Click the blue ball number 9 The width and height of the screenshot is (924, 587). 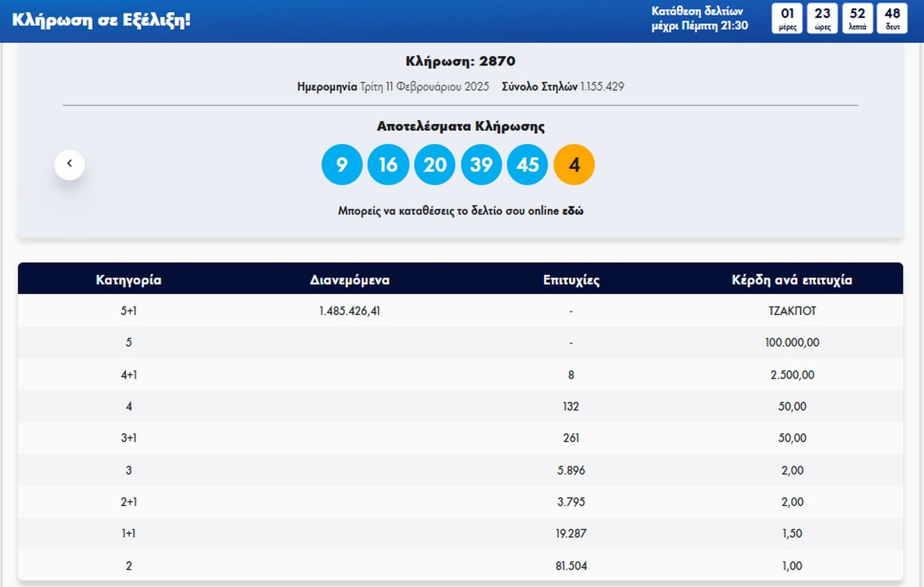click(x=342, y=165)
